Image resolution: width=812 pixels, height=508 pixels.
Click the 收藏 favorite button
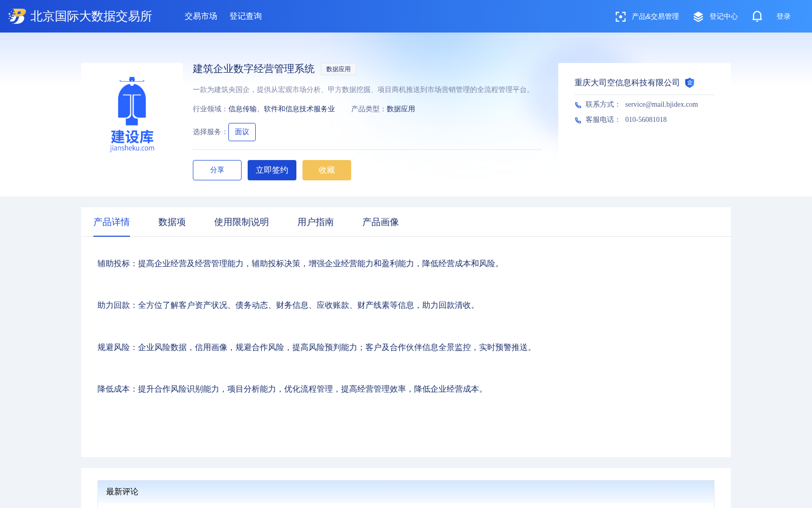[x=327, y=170]
